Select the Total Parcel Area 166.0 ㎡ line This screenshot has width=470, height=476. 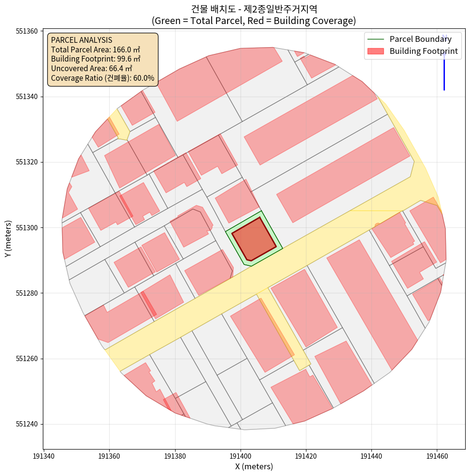[x=95, y=50]
